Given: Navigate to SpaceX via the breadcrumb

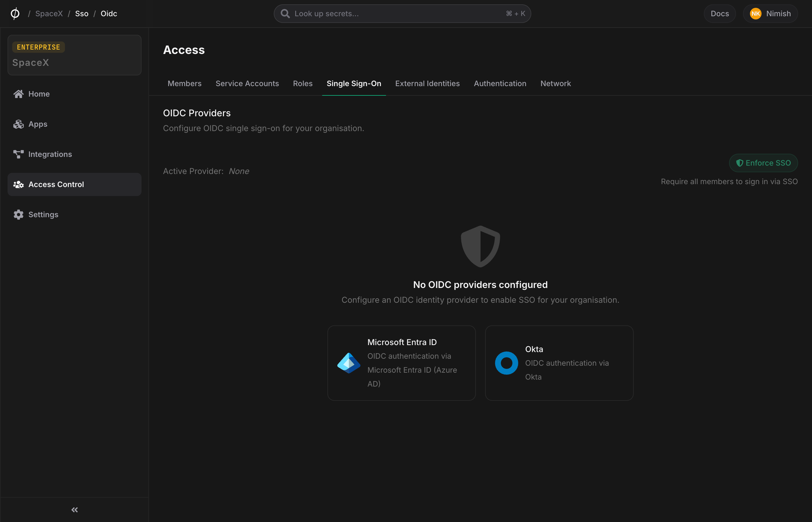Looking at the screenshot, I should (49, 14).
